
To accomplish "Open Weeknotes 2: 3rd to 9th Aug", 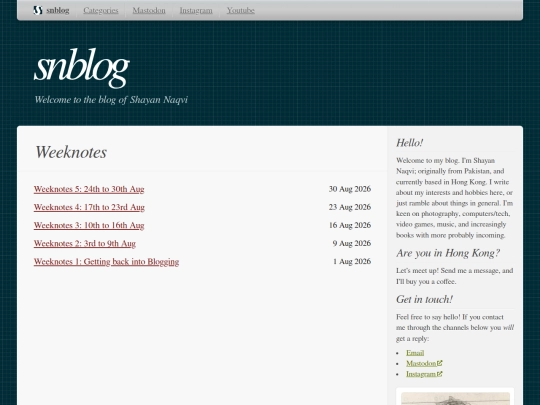I will 85,243.
